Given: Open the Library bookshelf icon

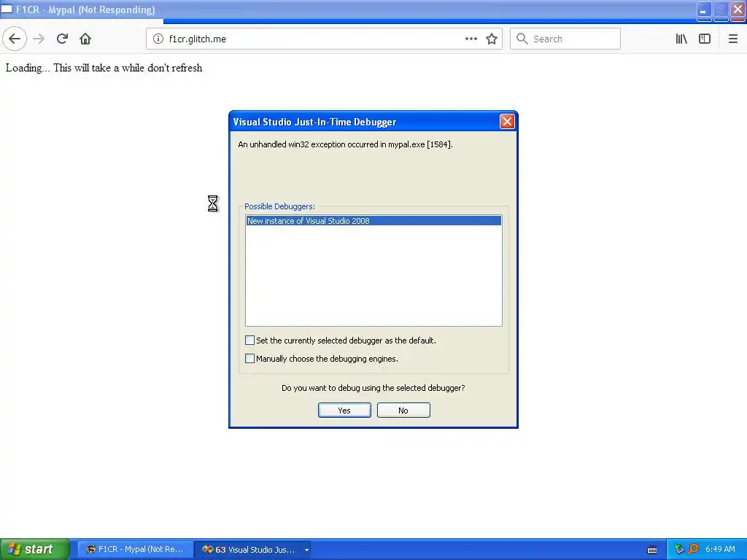Looking at the screenshot, I should [x=681, y=39].
